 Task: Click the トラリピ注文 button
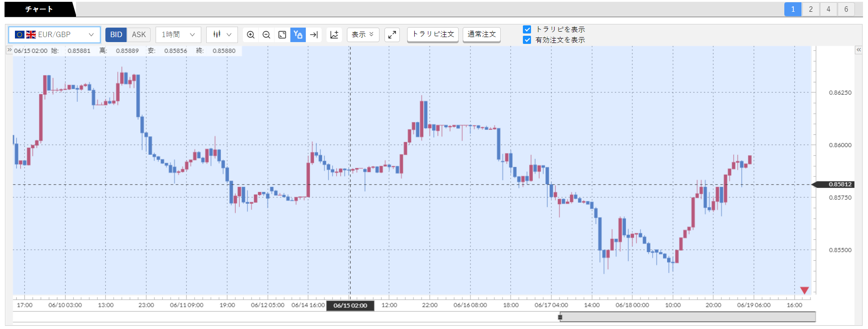coord(433,34)
